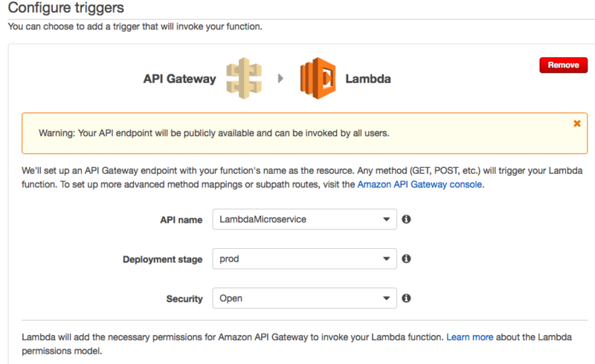Follow the Learn more permissions link
Screen dimensions: 595x364
click(x=470, y=337)
